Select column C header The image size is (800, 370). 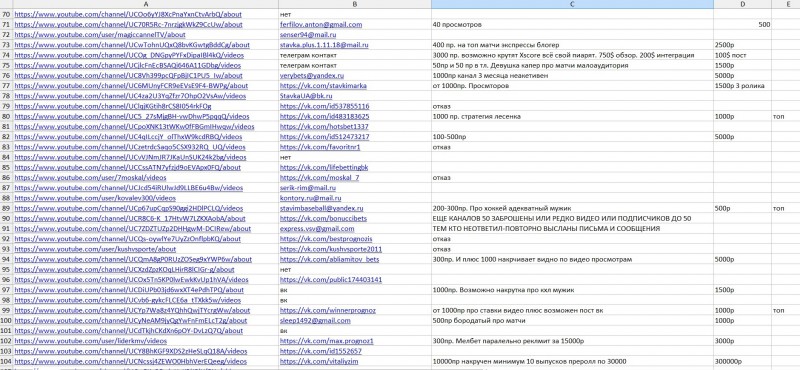pyautogui.click(x=572, y=4)
